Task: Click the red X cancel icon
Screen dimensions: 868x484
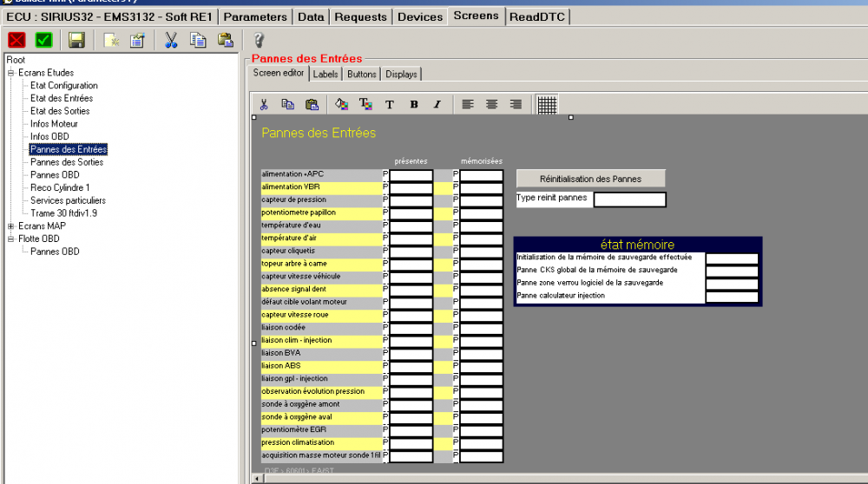Action: pyautogui.click(x=16, y=40)
